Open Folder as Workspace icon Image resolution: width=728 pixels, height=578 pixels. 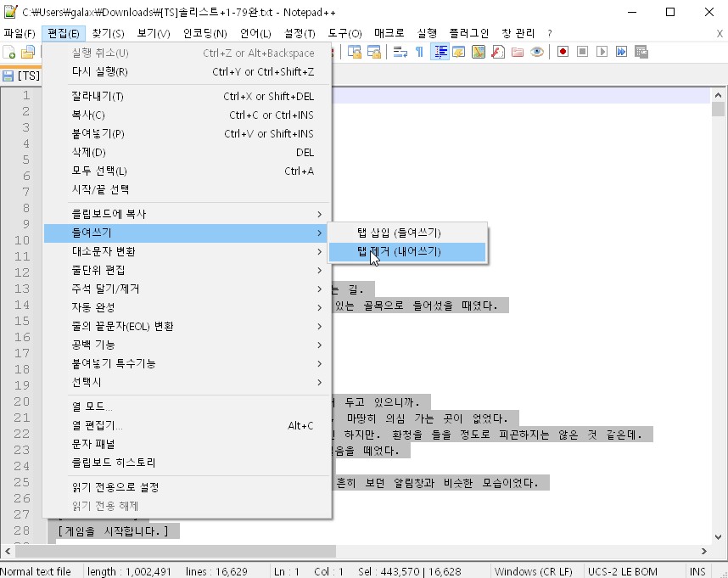[518, 52]
